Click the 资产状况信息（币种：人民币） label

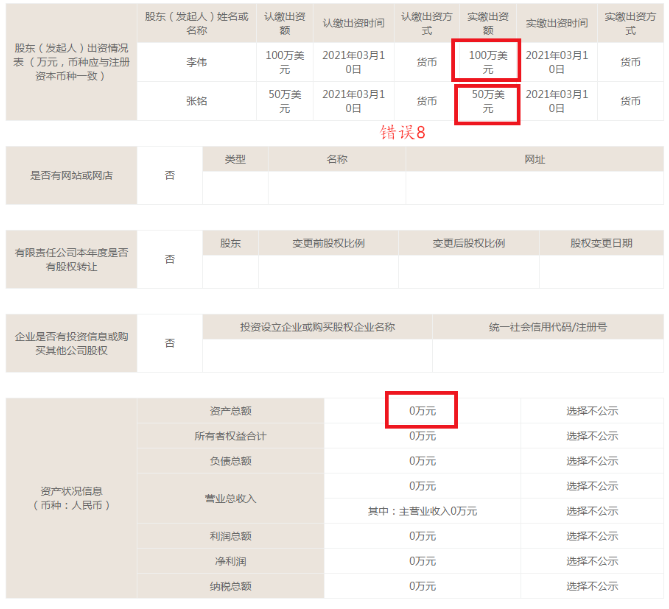pyautogui.click(x=71, y=498)
